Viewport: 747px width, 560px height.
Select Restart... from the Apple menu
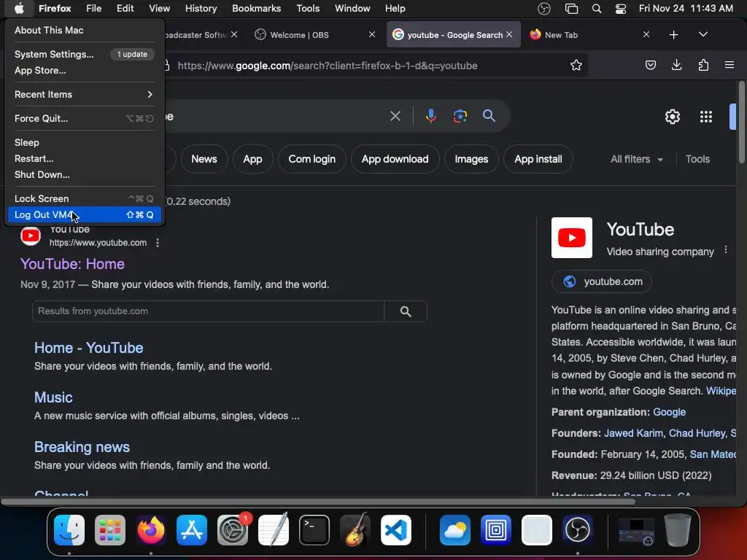[x=85, y=158]
